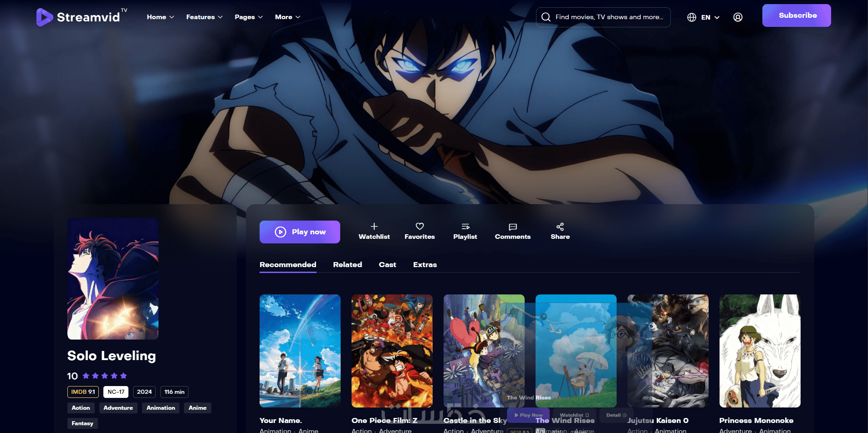Click the Solo Leveling title text
This screenshot has height=433, width=868.
(x=112, y=356)
